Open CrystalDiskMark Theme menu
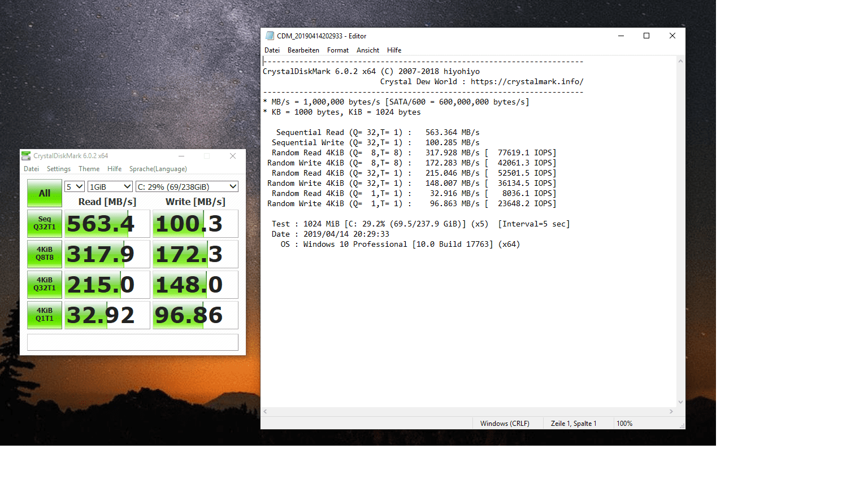This screenshot has width=868, height=488. pos(89,169)
